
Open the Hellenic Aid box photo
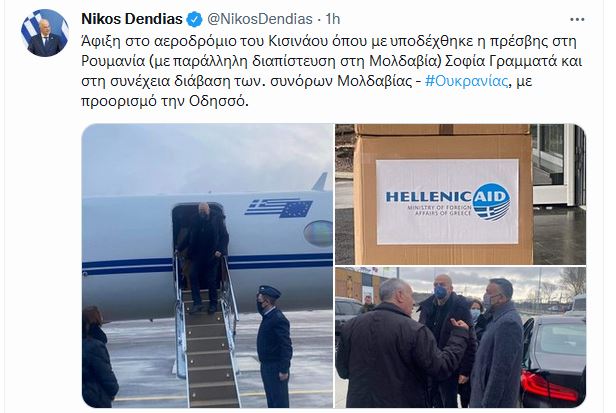(x=460, y=194)
